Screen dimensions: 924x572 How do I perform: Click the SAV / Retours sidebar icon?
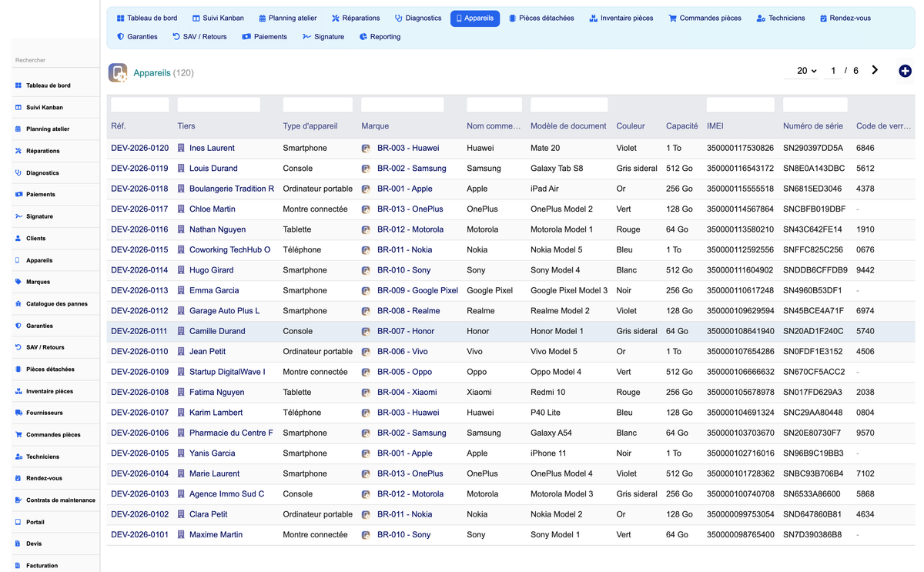pos(18,347)
